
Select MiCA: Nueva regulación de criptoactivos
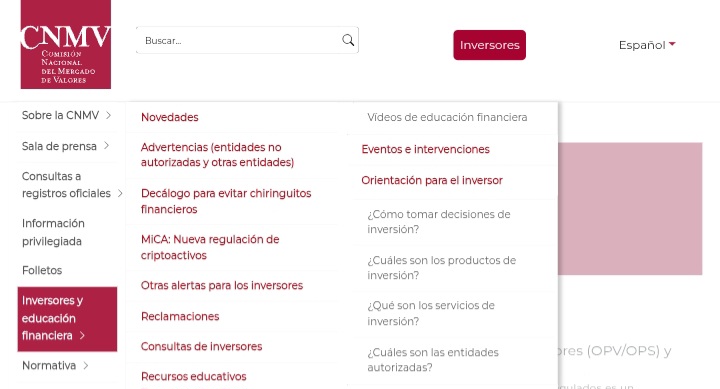coord(210,247)
